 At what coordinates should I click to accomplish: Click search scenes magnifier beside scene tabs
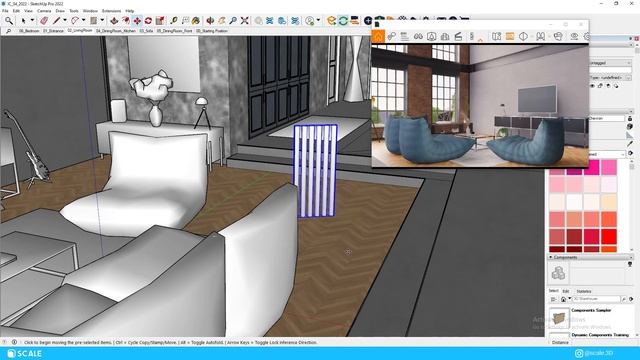click(x=8, y=31)
